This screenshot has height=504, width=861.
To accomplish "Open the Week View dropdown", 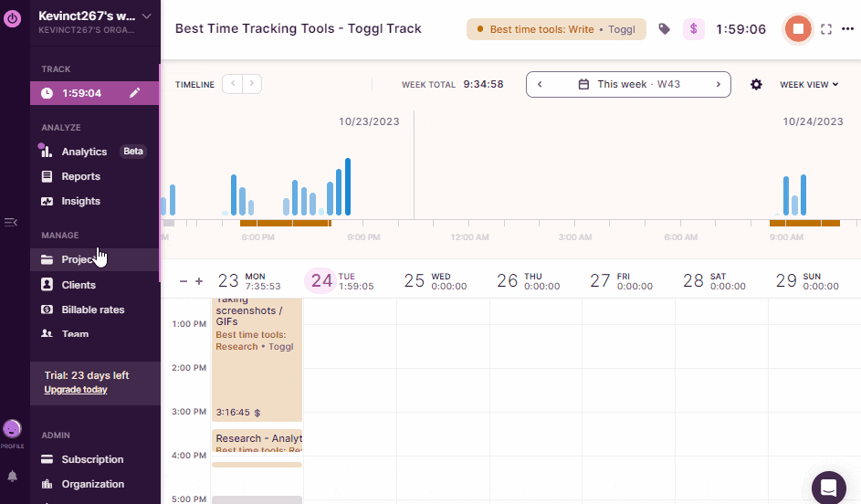I will click(x=809, y=85).
